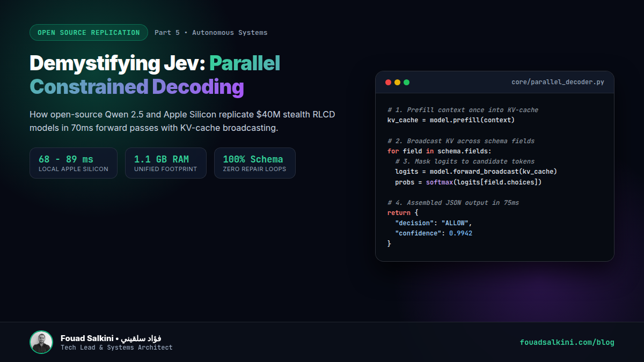Select the 68 - 89 ms stat card
The width and height of the screenshot is (644, 362).
(x=74, y=163)
